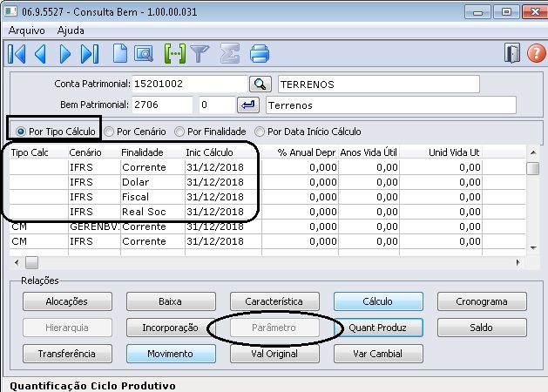Viewport: 548px width, 392px height.
Task: Open the Ajuda menu
Action: (71, 30)
